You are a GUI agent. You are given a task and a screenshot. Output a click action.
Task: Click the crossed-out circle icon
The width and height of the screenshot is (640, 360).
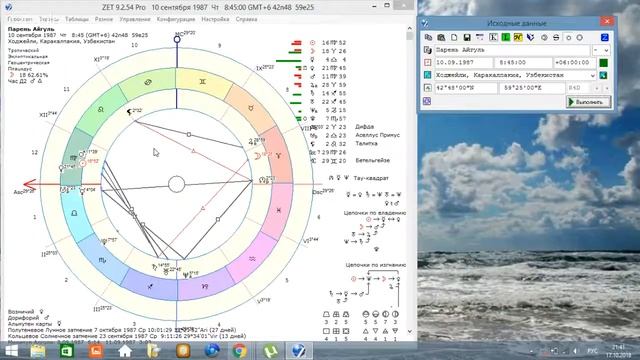tap(556, 37)
